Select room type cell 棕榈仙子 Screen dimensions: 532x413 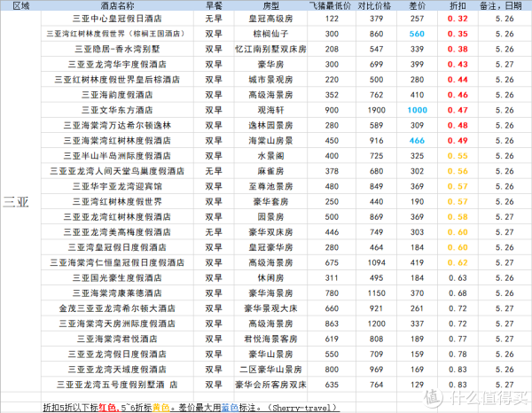pyautogui.click(x=270, y=34)
